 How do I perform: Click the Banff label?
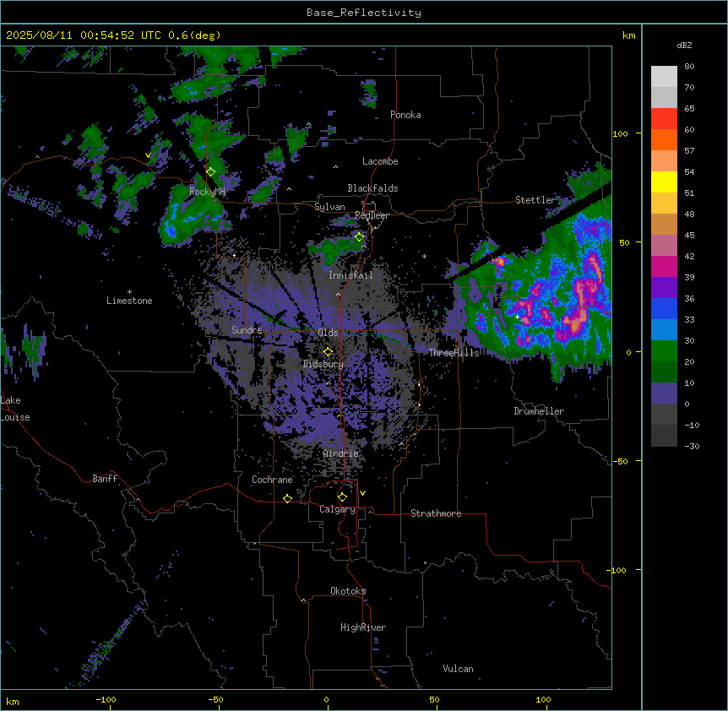point(105,479)
